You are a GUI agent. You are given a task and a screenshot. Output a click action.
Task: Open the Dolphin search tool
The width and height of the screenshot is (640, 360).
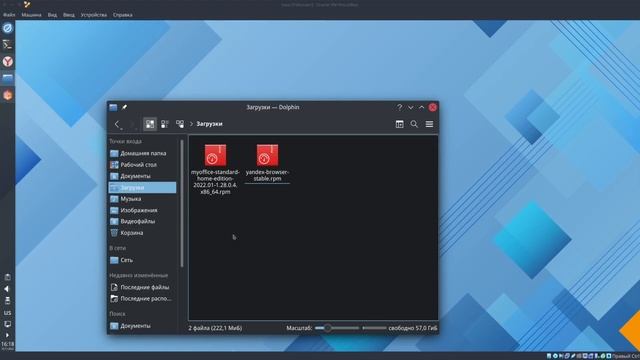414,124
